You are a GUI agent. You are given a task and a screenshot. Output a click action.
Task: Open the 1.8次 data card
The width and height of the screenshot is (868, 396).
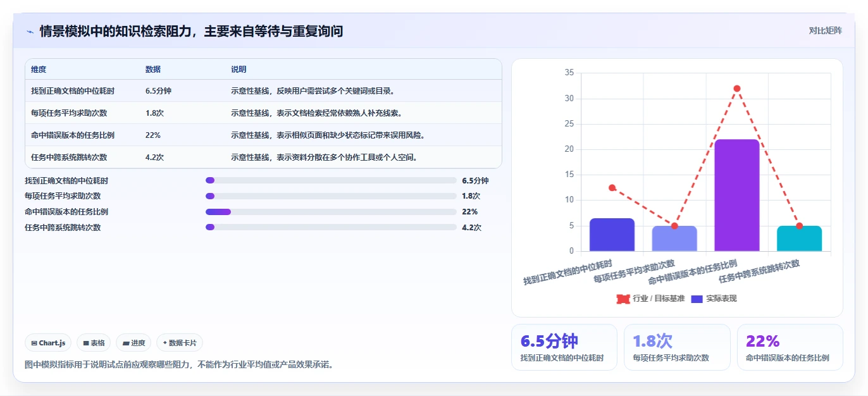(677, 347)
